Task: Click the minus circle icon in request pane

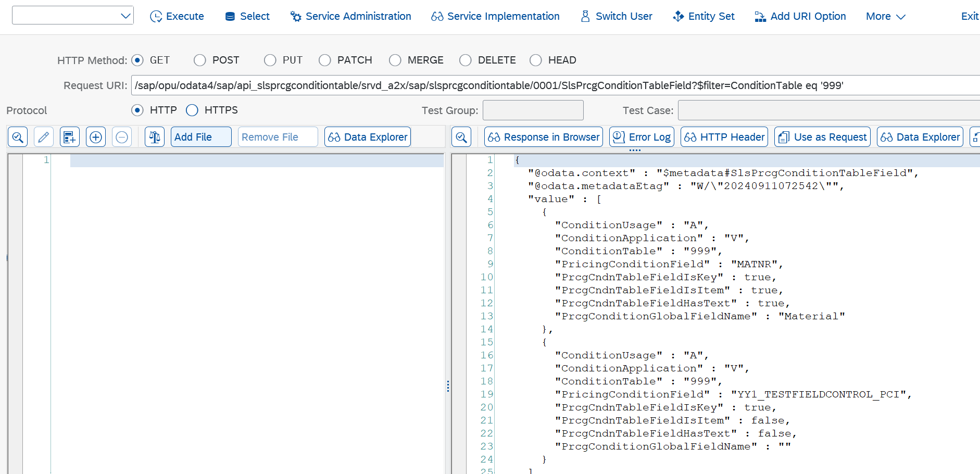Action: [x=122, y=137]
